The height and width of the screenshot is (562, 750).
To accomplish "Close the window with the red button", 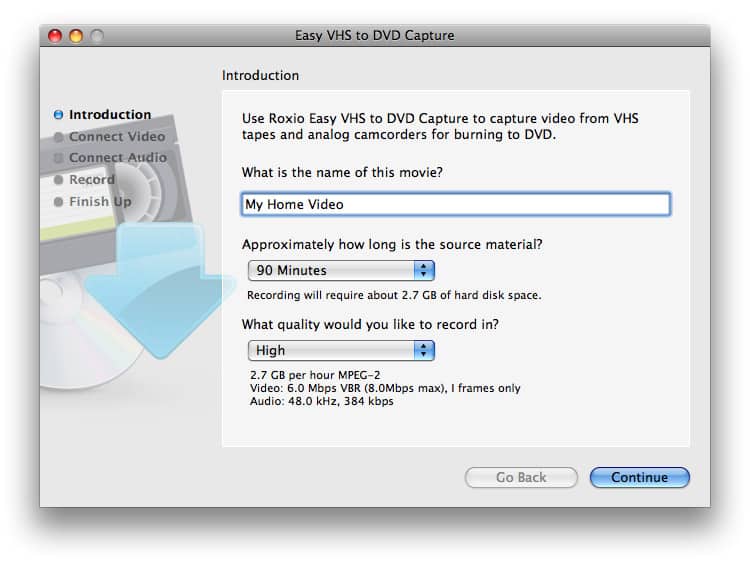I will coord(55,36).
